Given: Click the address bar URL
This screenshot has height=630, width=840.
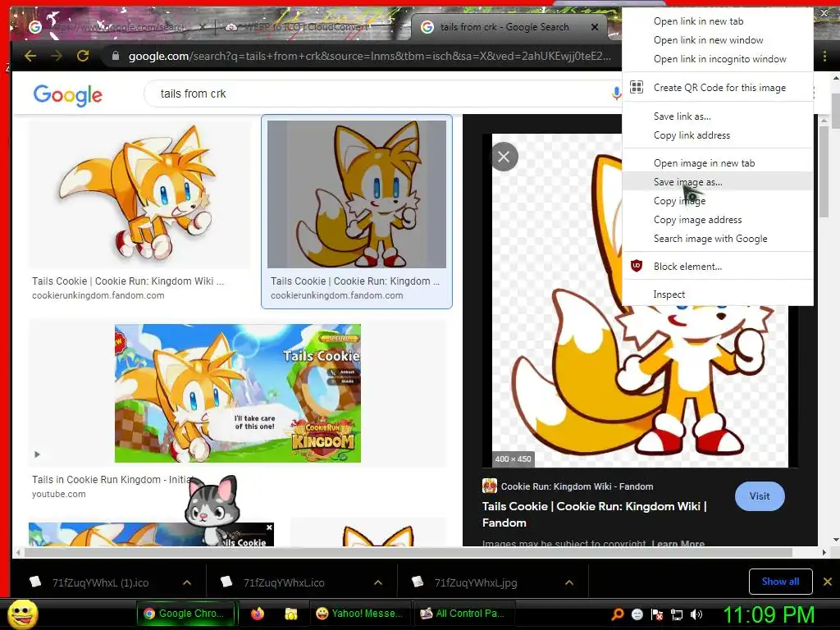Looking at the screenshot, I should click(x=370, y=56).
